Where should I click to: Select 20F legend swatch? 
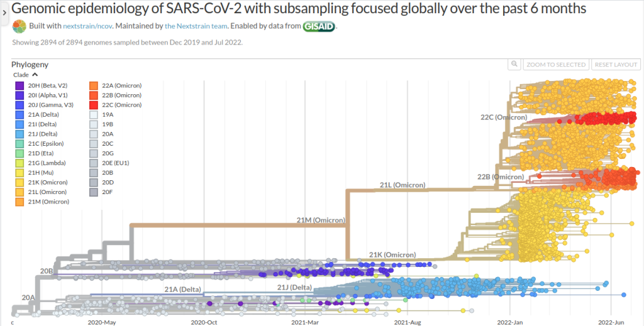(x=94, y=192)
